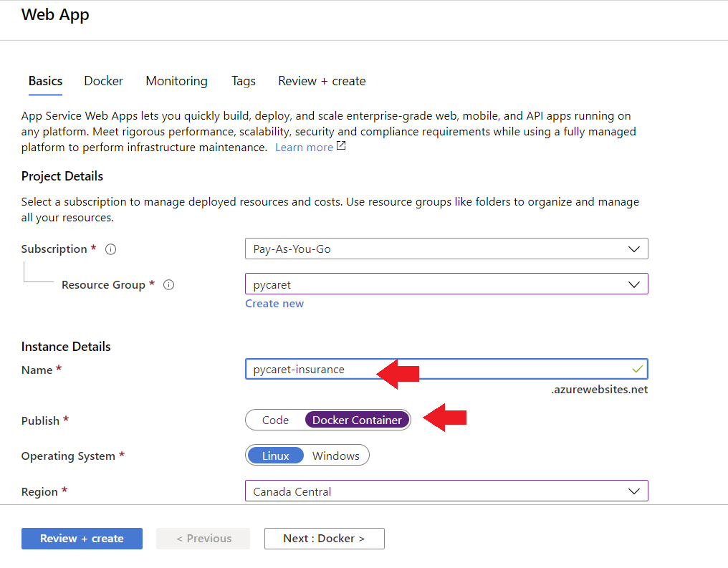Select Docker Container publish option
The width and height of the screenshot is (728, 568).
pos(357,420)
